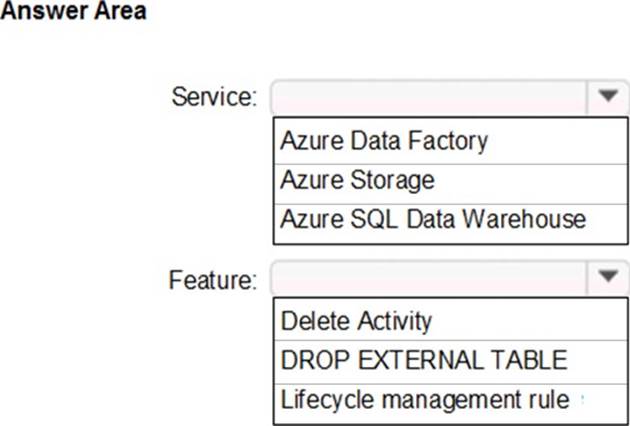Viewport: 630px width, 426px height.
Task: Select Delete Activity from Feature list
Action: [x=356, y=321]
